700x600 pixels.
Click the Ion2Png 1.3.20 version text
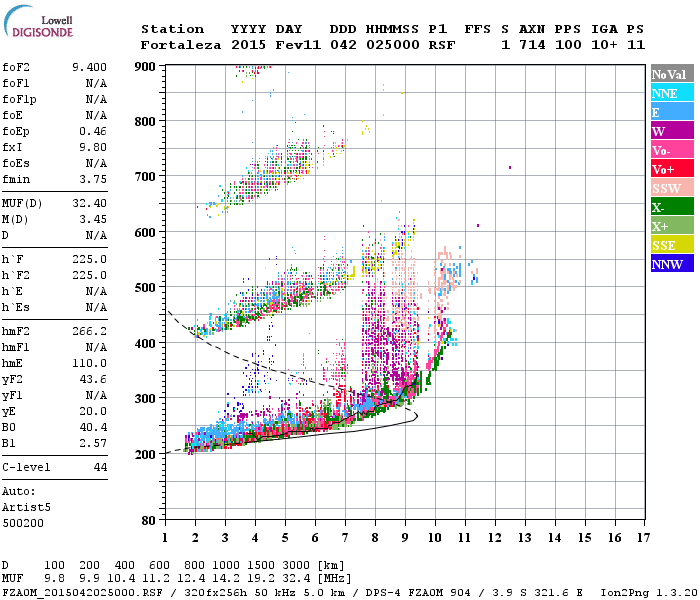point(649,592)
